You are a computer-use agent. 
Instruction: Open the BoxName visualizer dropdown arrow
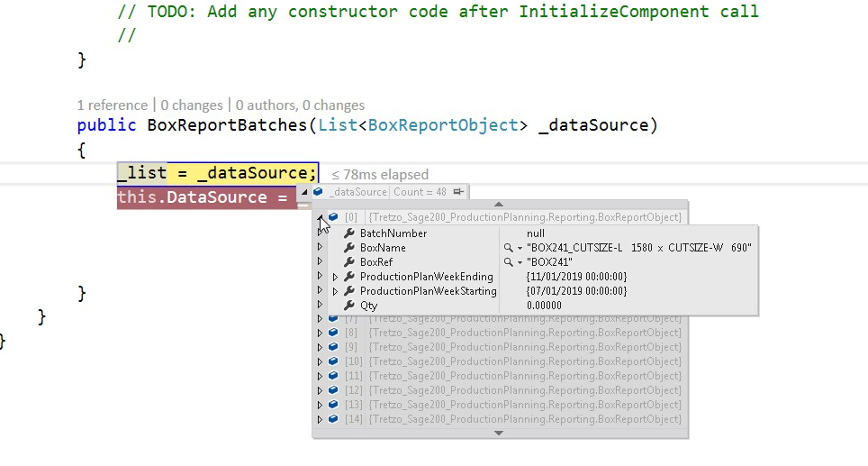click(x=520, y=248)
